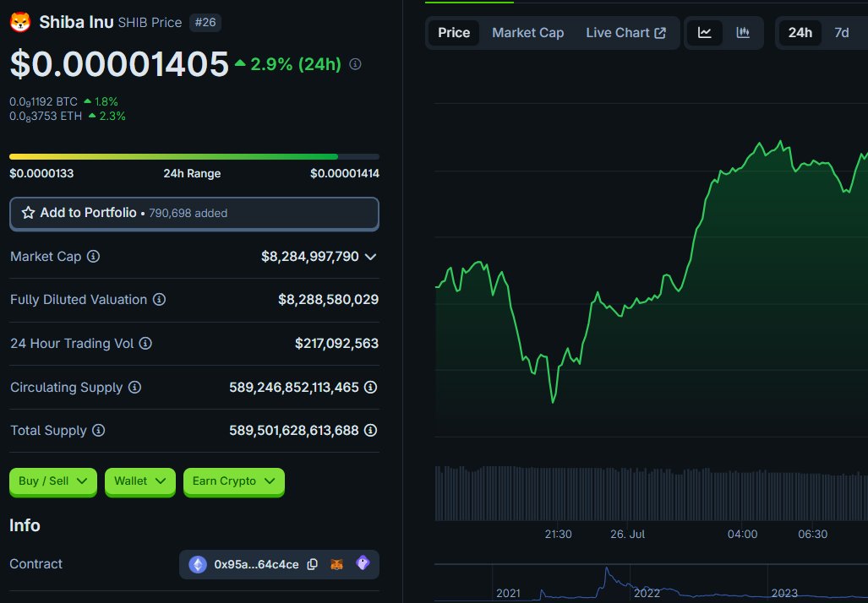Click the 26. Jul axis label
The width and height of the screenshot is (868, 603).
pyautogui.click(x=627, y=535)
